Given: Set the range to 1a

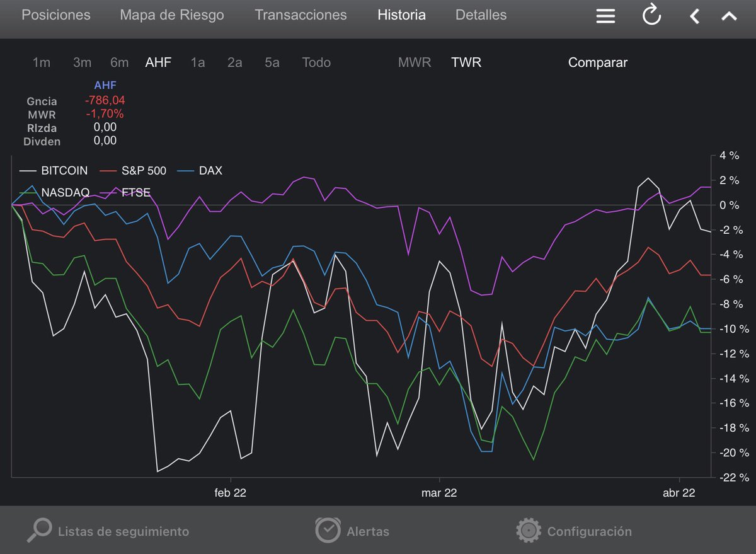Looking at the screenshot, I should pos(198,62).
